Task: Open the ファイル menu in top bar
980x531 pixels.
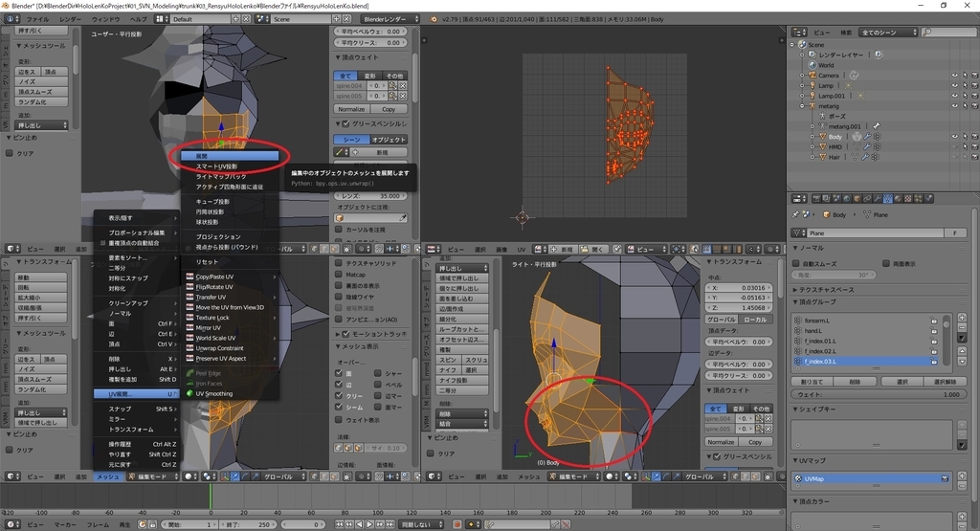Action: (37, 19)
